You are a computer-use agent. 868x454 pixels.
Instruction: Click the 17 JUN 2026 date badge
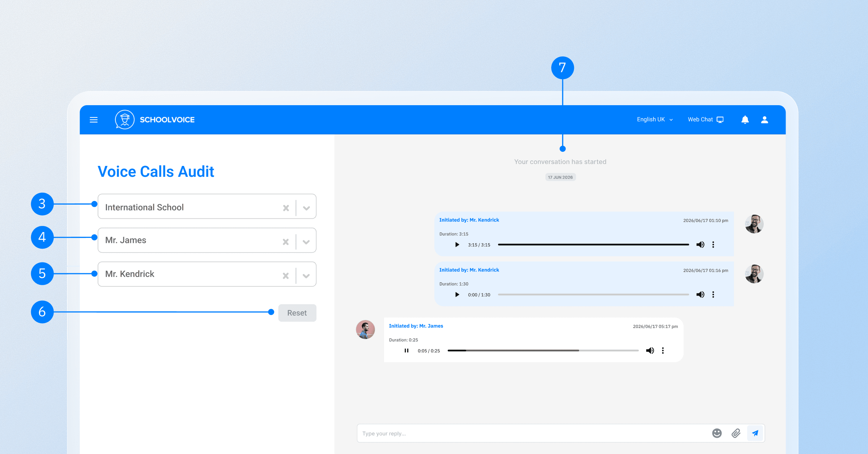[560, 177]
